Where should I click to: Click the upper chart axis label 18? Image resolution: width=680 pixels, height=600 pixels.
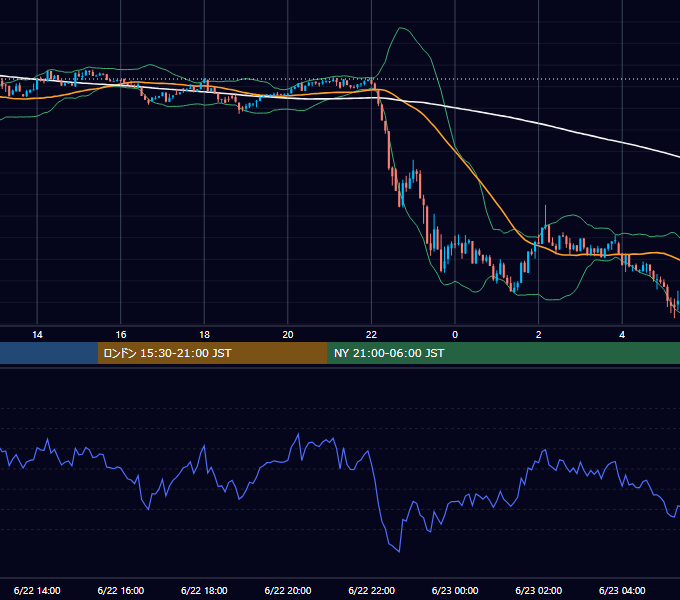point(204,335)
